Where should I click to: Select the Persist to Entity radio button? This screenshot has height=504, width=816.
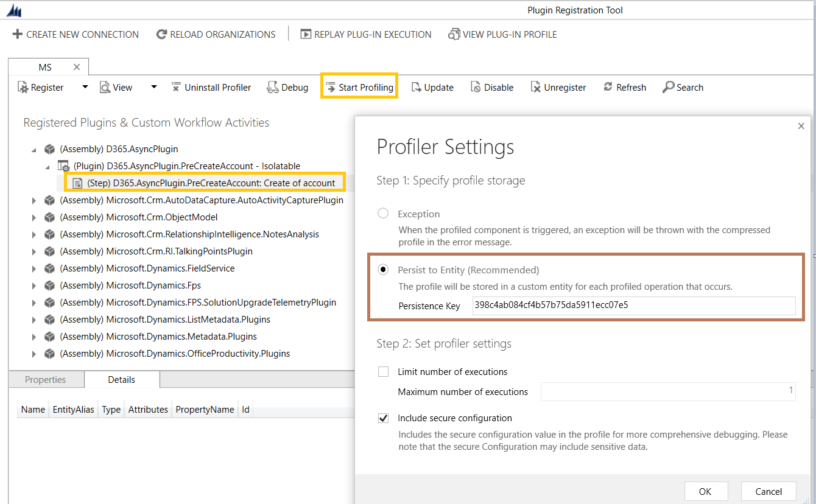point(384,270)
